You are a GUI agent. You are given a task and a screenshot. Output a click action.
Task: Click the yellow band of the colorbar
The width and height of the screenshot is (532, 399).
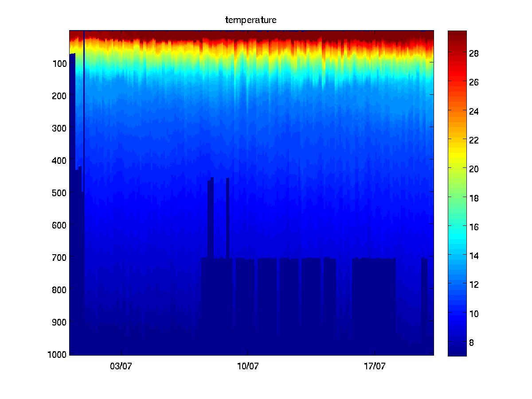(457, 153)
